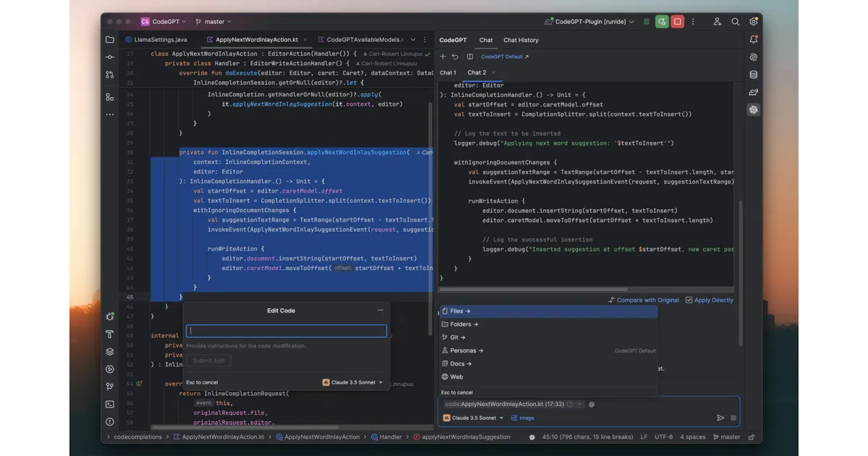Click the editor vertical scrollbar
The width and height of the screenshot is (868, 456).
432,217
